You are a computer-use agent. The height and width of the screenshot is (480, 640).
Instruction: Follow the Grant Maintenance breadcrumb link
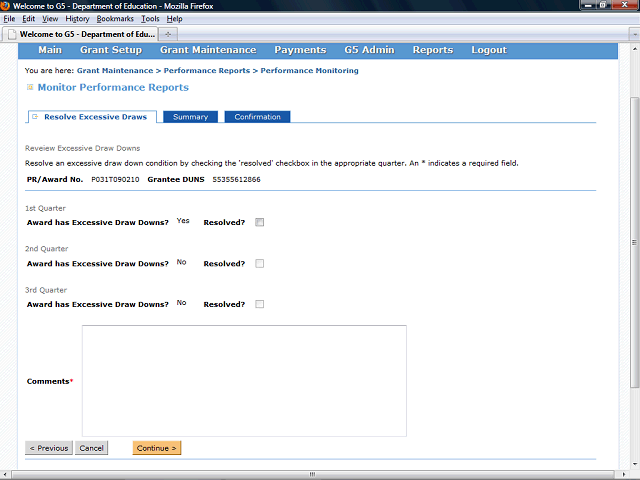[x=115, y=71]
